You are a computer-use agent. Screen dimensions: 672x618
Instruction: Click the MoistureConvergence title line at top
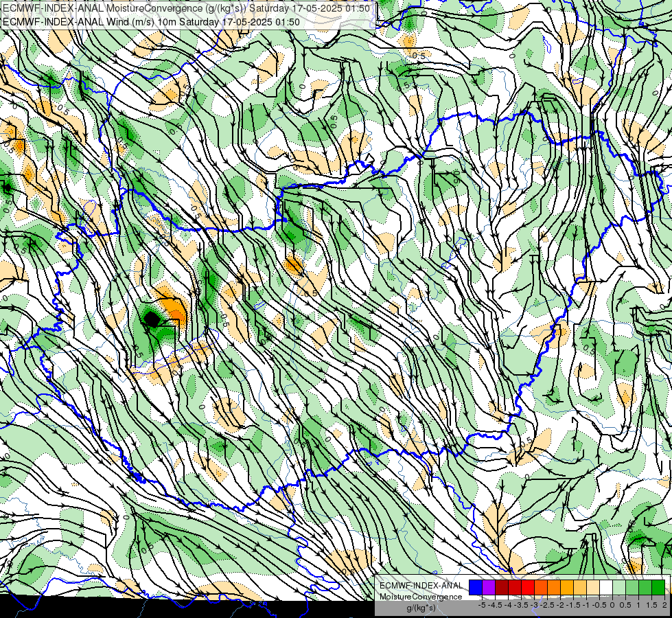click(x=187, y=8)
